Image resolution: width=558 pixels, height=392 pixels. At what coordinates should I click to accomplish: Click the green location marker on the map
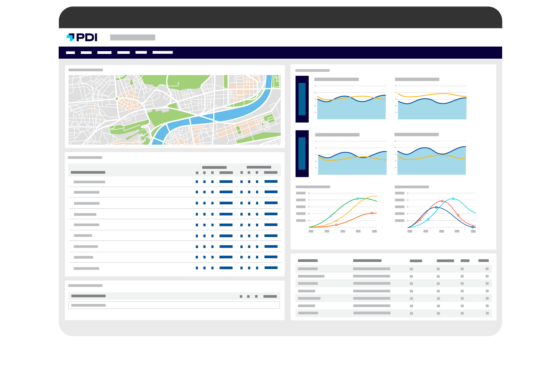[117, 99]
